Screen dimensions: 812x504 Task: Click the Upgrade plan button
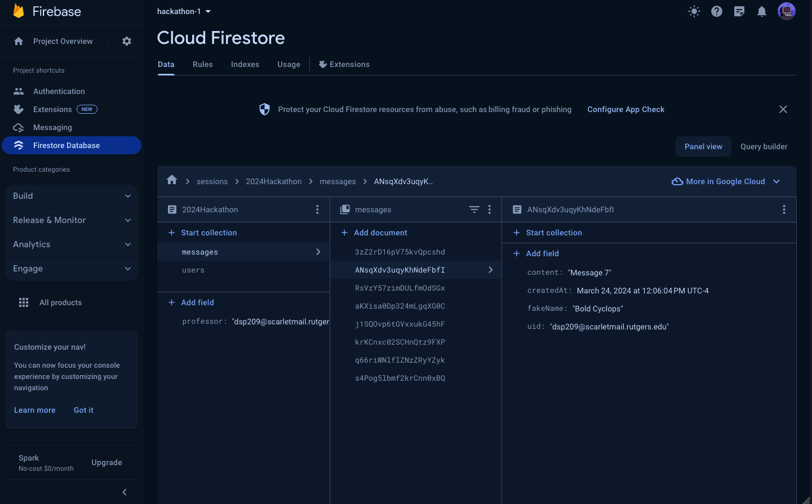pyautogui.click(x=107, y=462)
